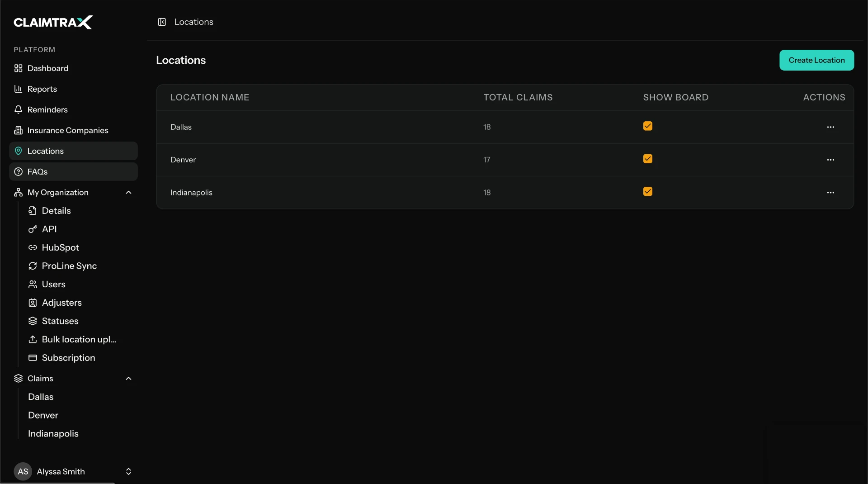Open Dallas claims board in sidebar
Screen dimensions: 868x484
[x=41, y=397]
